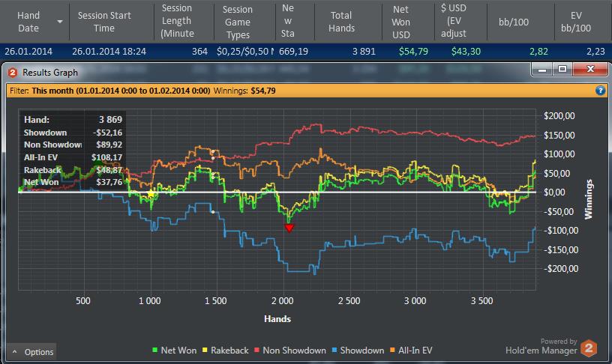Sort by the 'New Sta' column header

tap(288, 21)
